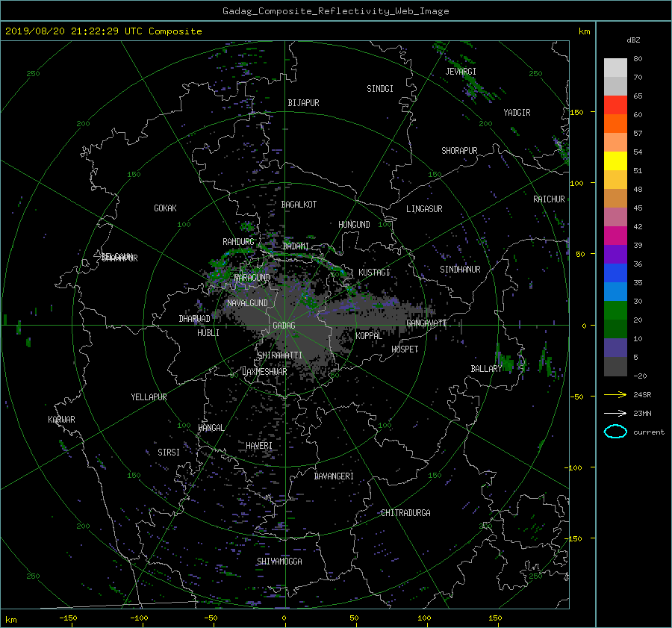Click the BIJAPUR city label

coord(303,103)
